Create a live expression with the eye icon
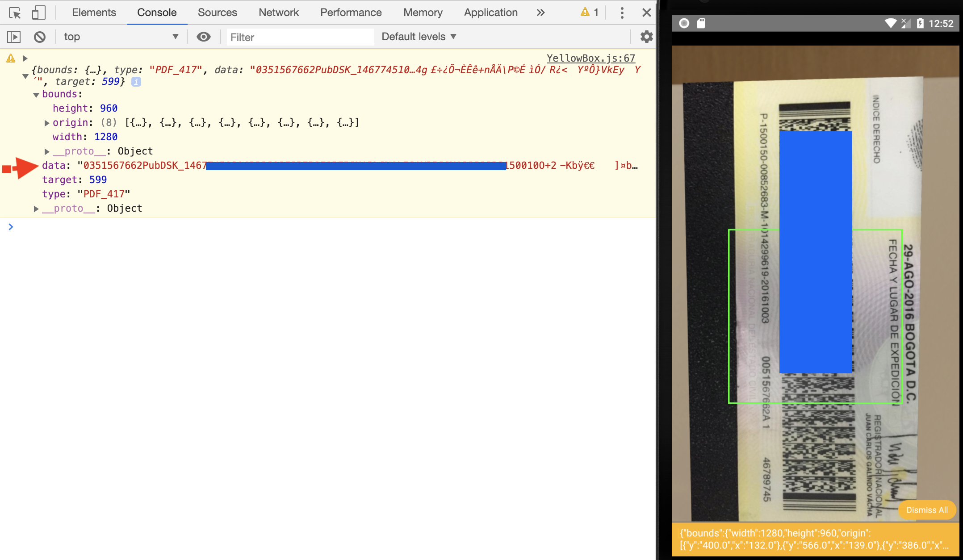The height and width of the screenshot is (560, 963). [203, 37]
